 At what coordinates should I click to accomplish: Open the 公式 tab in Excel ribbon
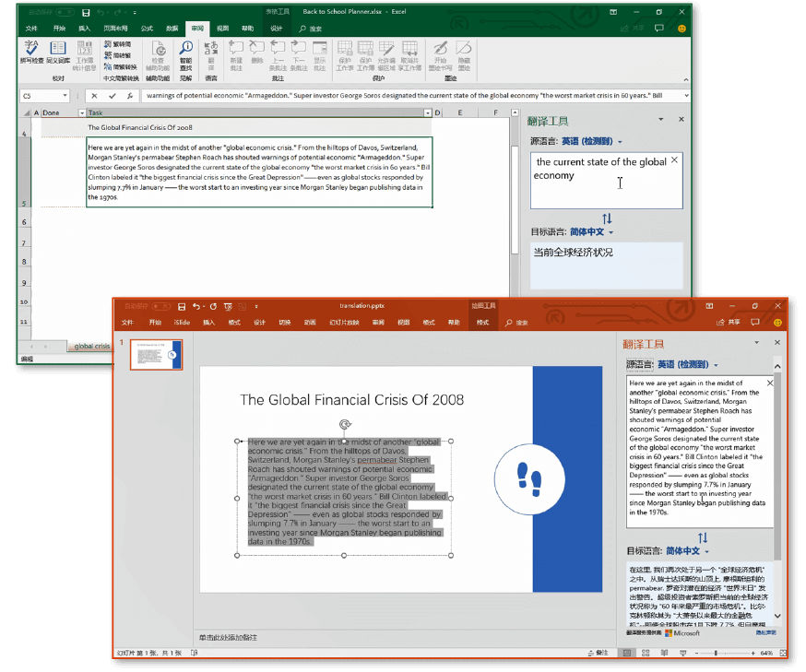pos(147,29)
